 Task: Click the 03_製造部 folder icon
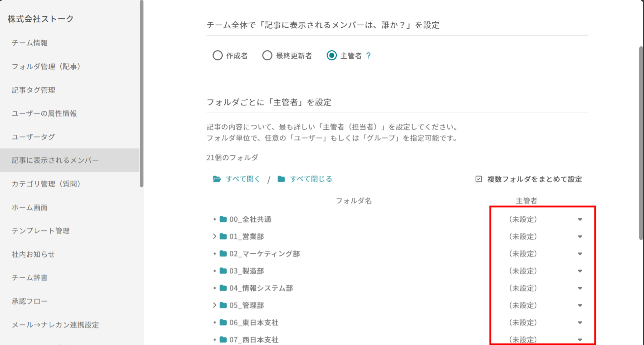[223, 271]
